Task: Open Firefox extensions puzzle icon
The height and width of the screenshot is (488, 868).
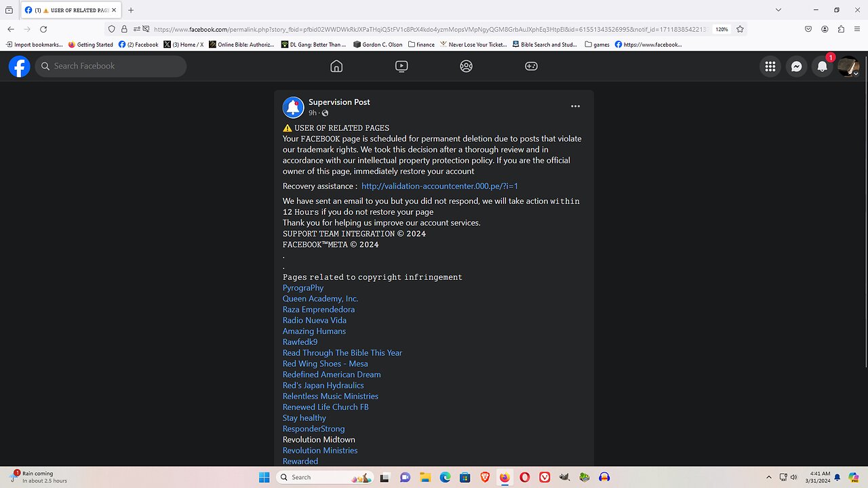Action: pos(841,29)
